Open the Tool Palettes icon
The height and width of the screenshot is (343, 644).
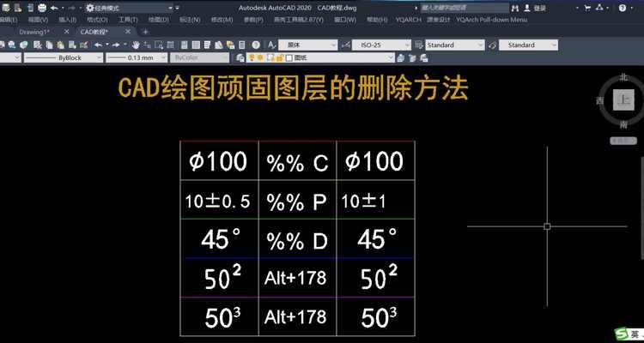click(208, 45)
